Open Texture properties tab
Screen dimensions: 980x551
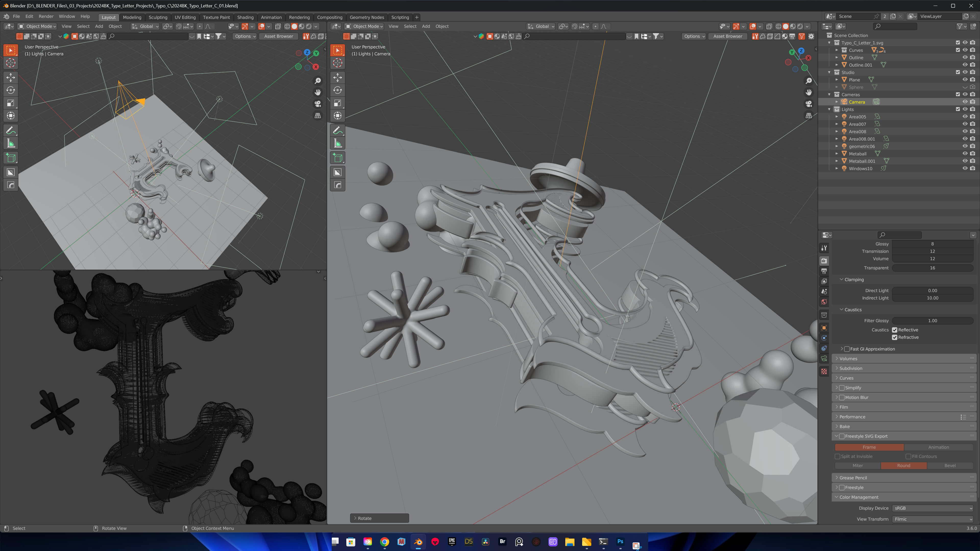pos(824,371)
